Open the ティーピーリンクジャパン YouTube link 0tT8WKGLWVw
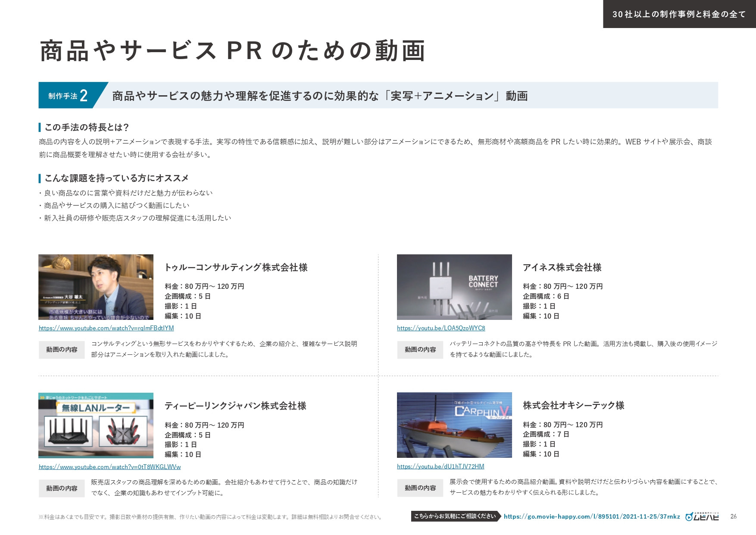 click(x=109, y=466)
